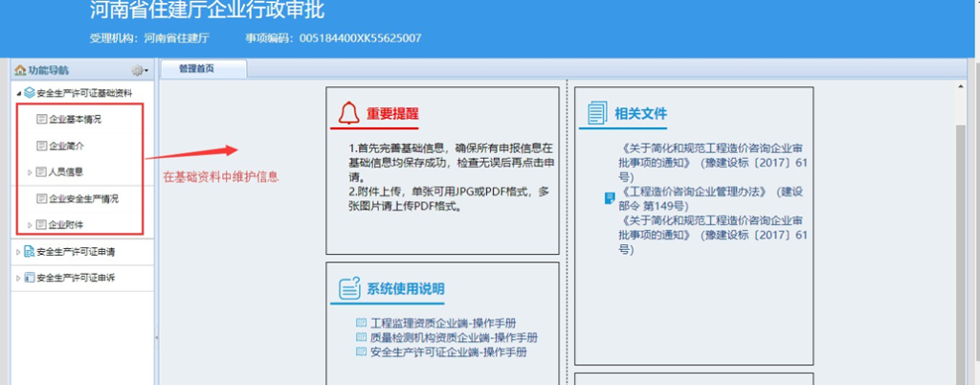
Task: Click the book icon beside 安全生产许可证企业端-操作手册
Action: pos(361,351)
